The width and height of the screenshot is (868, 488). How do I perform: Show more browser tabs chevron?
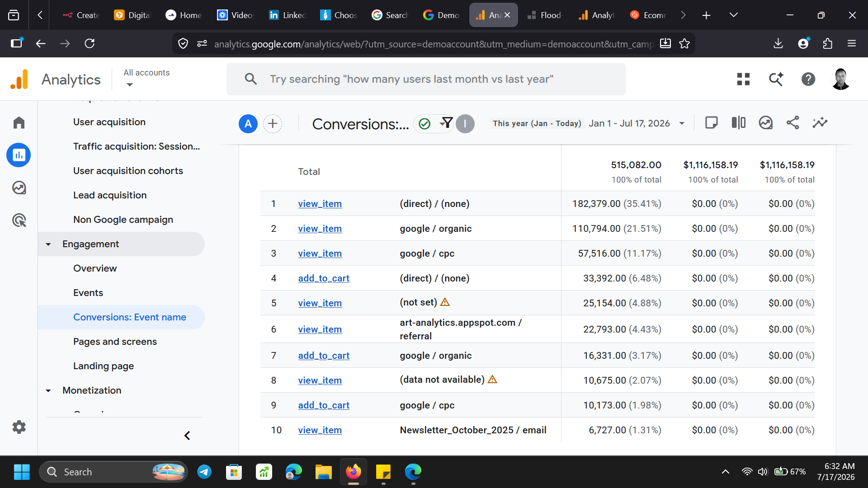[x=683, y=15]
